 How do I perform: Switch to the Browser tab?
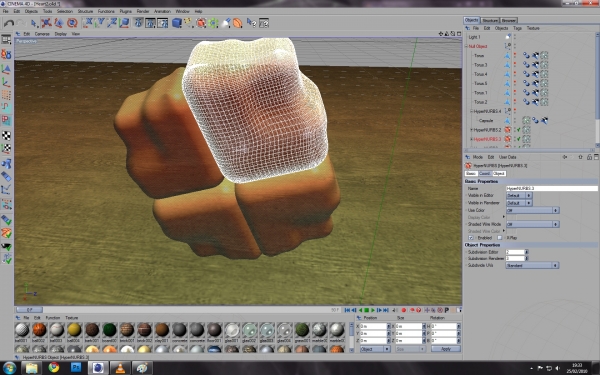[x=509, y=20]
